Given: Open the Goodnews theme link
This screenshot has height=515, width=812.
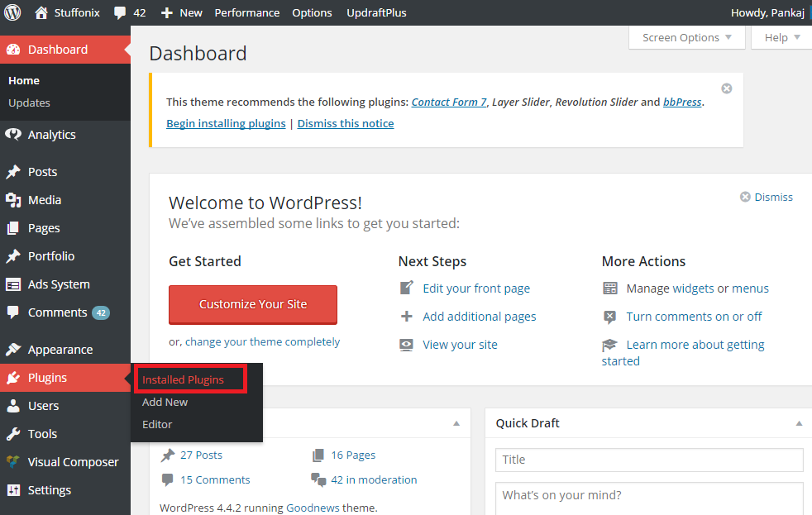Looking at the screenshot, I should point(313,508).
